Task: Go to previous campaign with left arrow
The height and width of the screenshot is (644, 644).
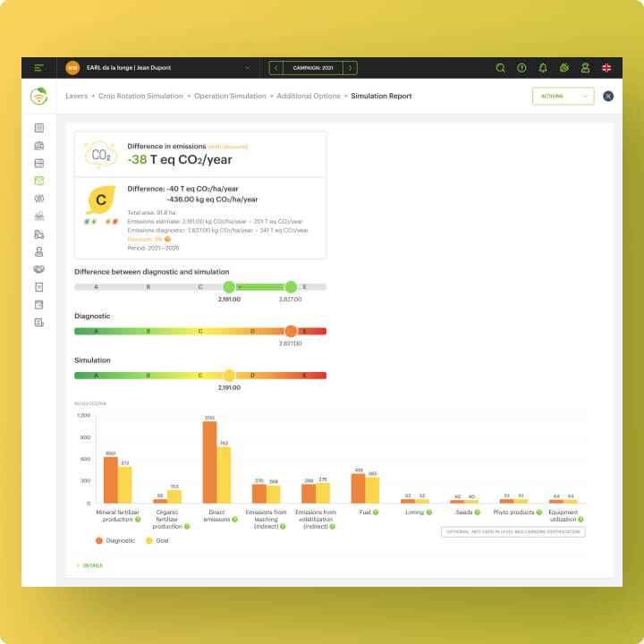Action: 276,68
